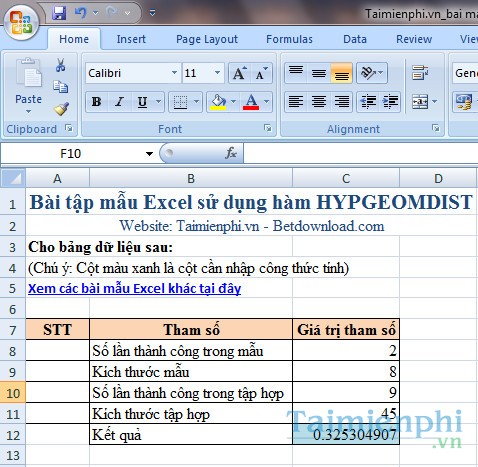Copy the selection
Image resolution: width=478 pixels, height=467 pixels.
pyautogui.click(x=60, y=87)
